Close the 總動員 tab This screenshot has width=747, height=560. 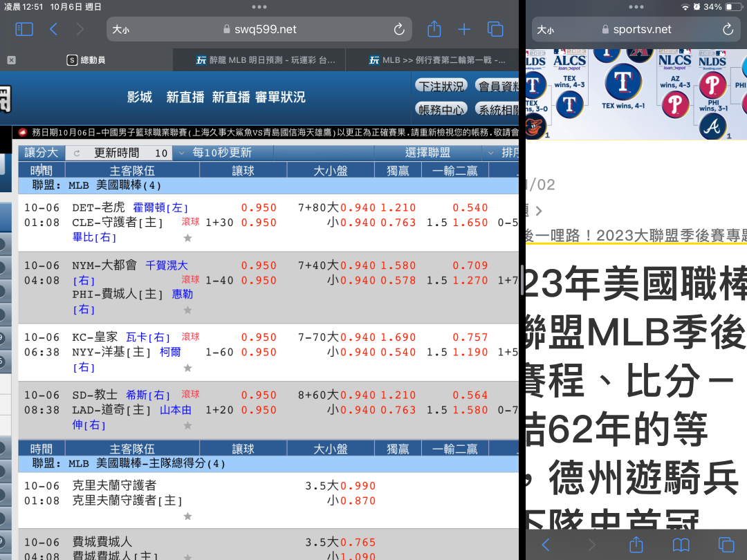coord(12,60)
